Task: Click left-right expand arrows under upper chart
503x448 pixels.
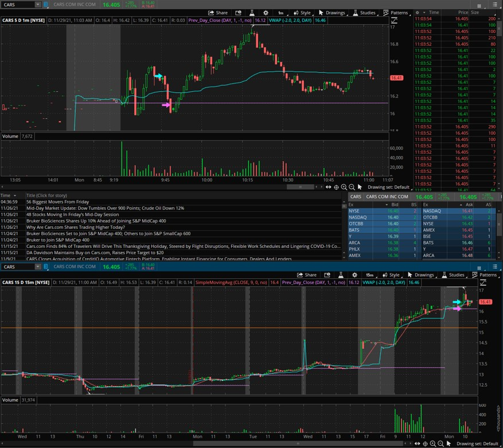Action: (x=328, y=187)
